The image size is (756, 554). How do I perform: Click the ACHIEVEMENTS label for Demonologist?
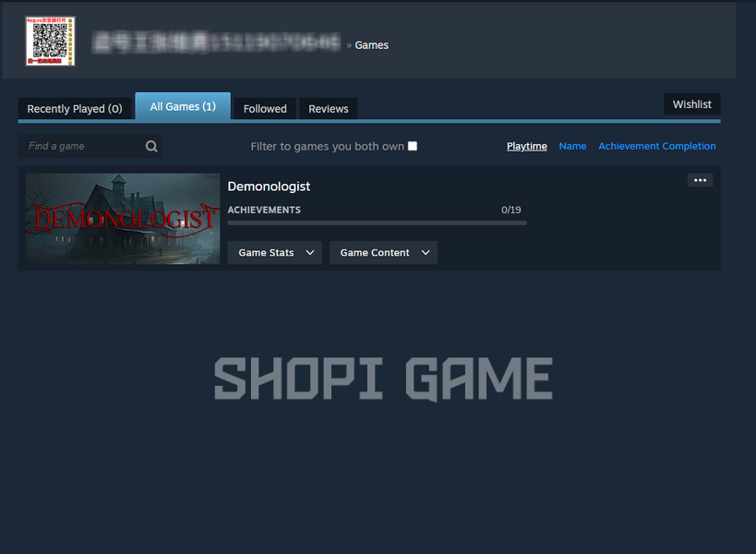264,210
